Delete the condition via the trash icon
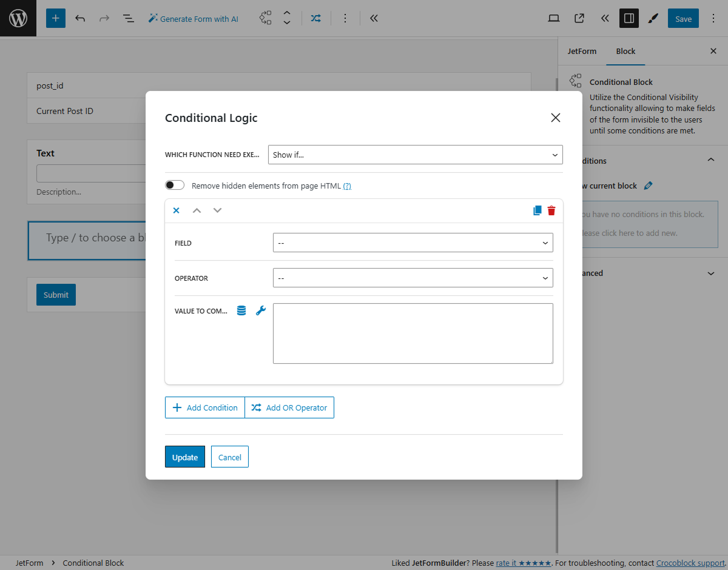Screen dimensions: 728x570 click(551, 210)
